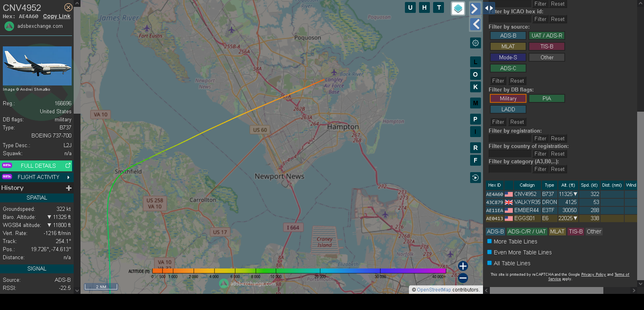Click the Copy Link hyperlink

click(57, 16)
